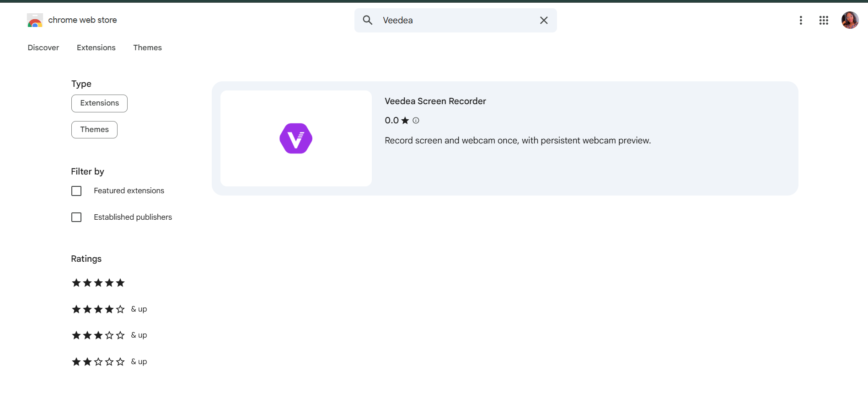868x402 pixels.
Task: Click the Chrome Web Store logo icon
Action: pos(35,20)
